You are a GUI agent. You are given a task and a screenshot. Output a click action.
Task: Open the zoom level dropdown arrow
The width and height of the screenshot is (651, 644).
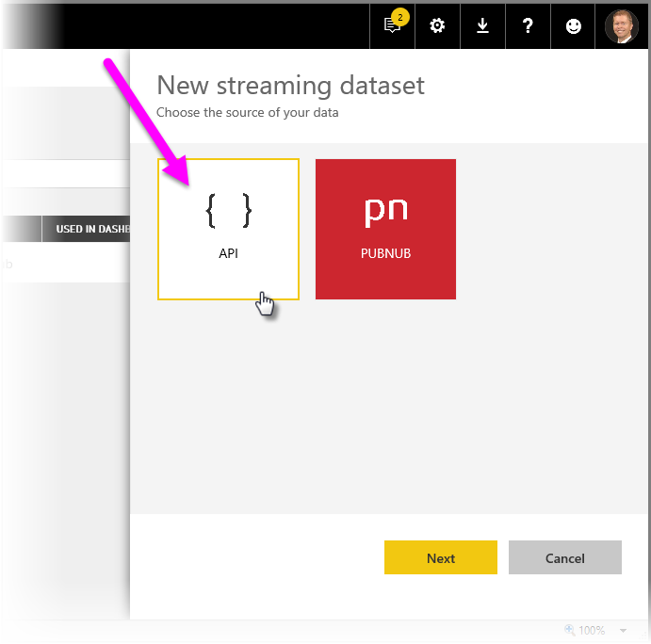(623, 631)
